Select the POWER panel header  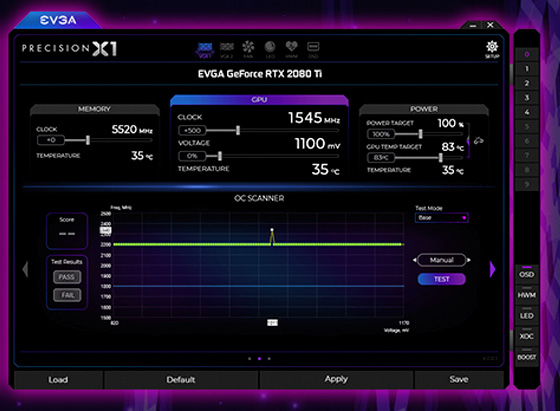click(424, 109)
